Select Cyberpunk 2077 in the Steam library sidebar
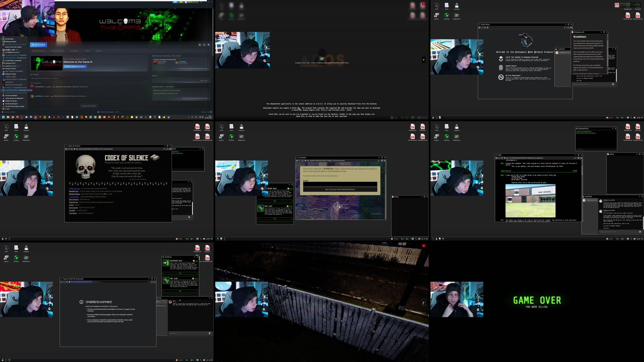The image size is (644, 362). tap(10, 63)
